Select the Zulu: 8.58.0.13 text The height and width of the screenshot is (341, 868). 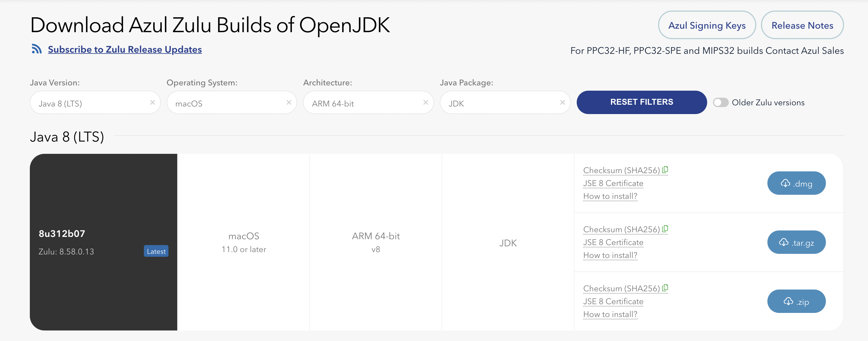66,252
